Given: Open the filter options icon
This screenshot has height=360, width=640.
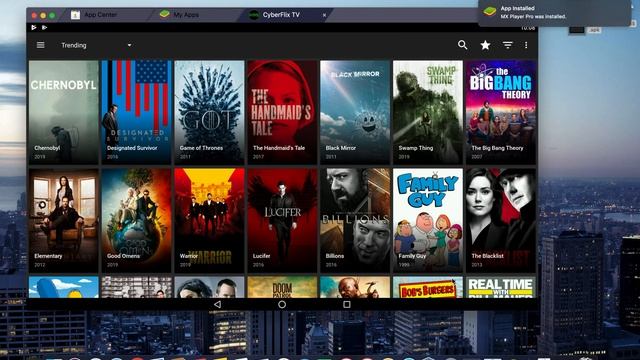Looking at the screenshot, I should click(x=507, y=45).
